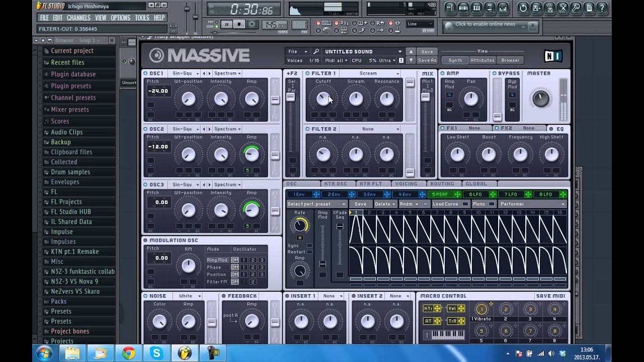Click the AT macro crosshair handle
The width and height of the screenshot is (644, 362).
tap(437, 321)
